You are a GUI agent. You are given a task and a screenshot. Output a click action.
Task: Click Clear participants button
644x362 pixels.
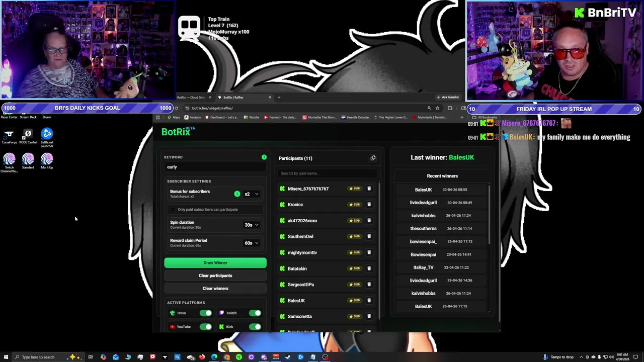pos(215,276)
